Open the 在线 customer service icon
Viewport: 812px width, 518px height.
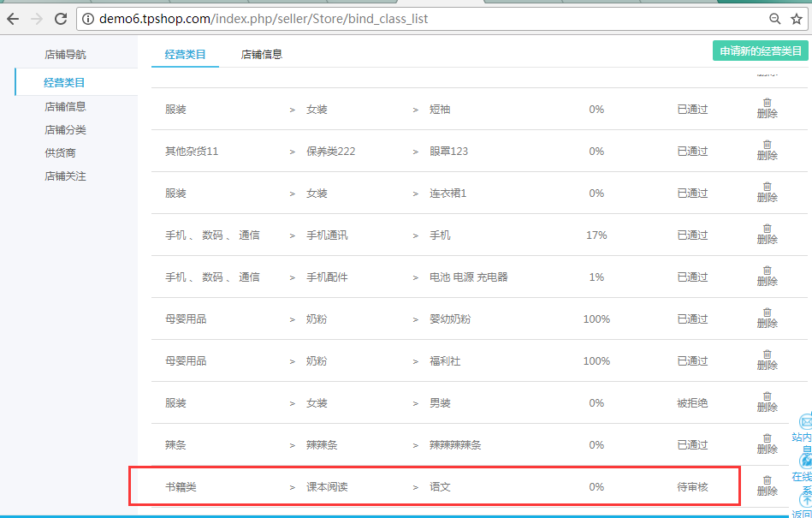click(805, 461)
